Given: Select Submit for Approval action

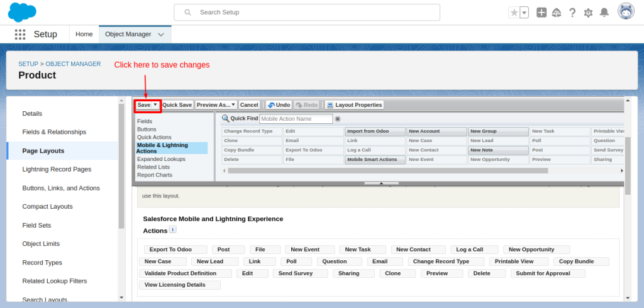Looking at the screenshot, I should coord(548,273).
